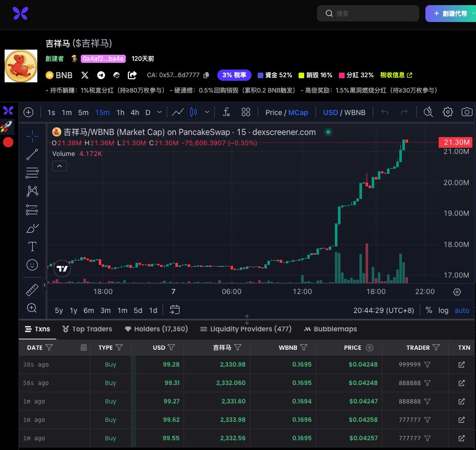
Task: Open the X (Twitter) link icon
Action: [x=85, y=75]
